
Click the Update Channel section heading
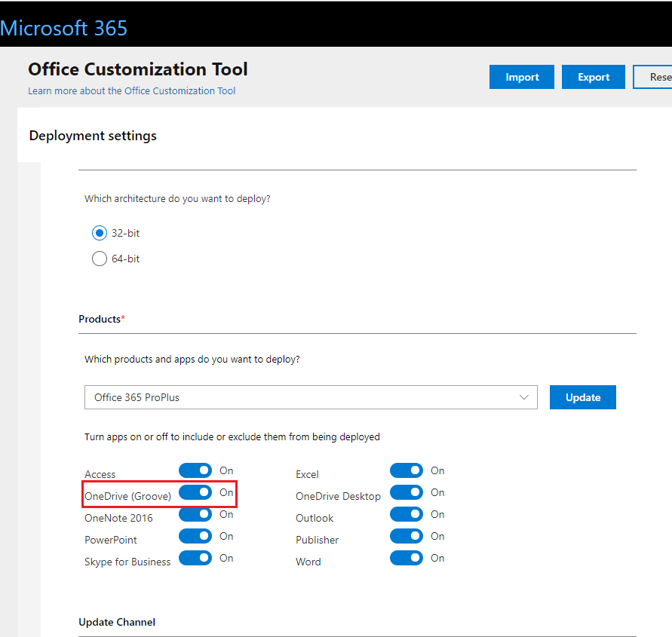tap(117, 622)
